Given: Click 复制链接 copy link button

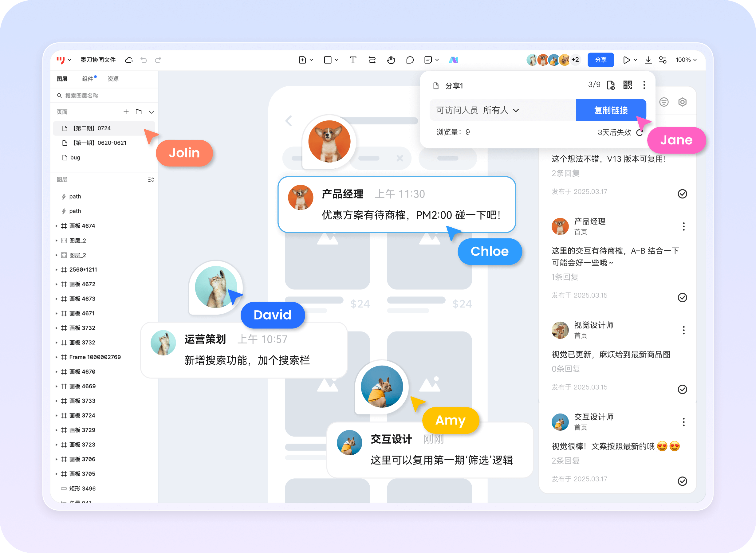Looking at the screenshot, I should click(611, 110).
